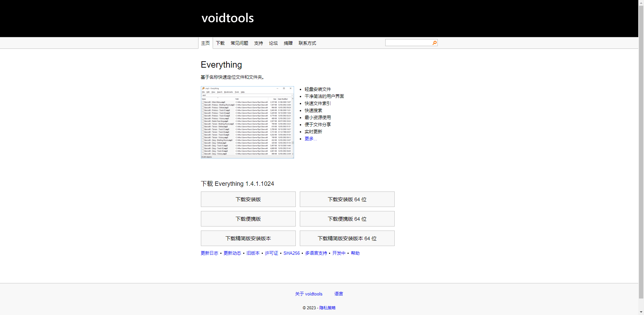Click 下载精简版安装版本 button
The height and width of the screenshot is (315, 644).
pyautogui.click(x=248, y=238)
